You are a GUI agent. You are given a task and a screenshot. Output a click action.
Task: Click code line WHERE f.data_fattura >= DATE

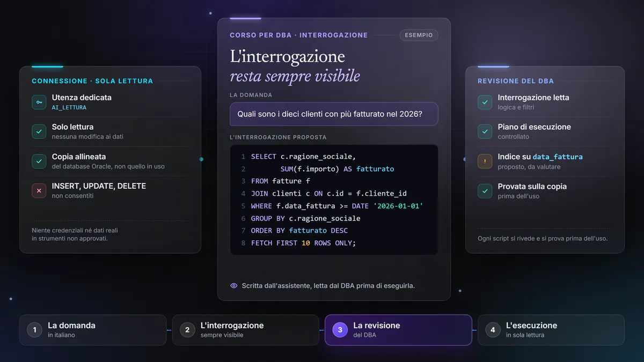(x=337, y=206)
